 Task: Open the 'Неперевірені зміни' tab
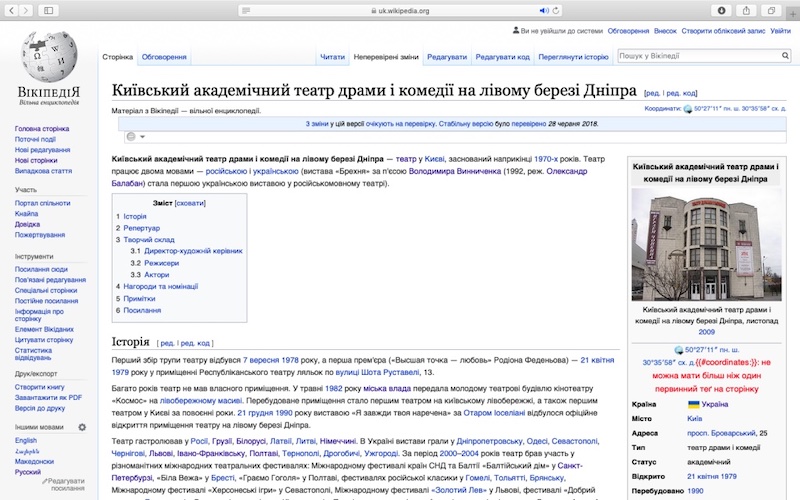[386, 57]
